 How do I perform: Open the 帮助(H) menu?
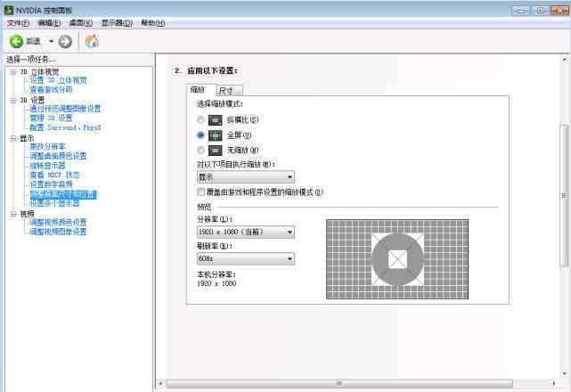click(153, 23)
